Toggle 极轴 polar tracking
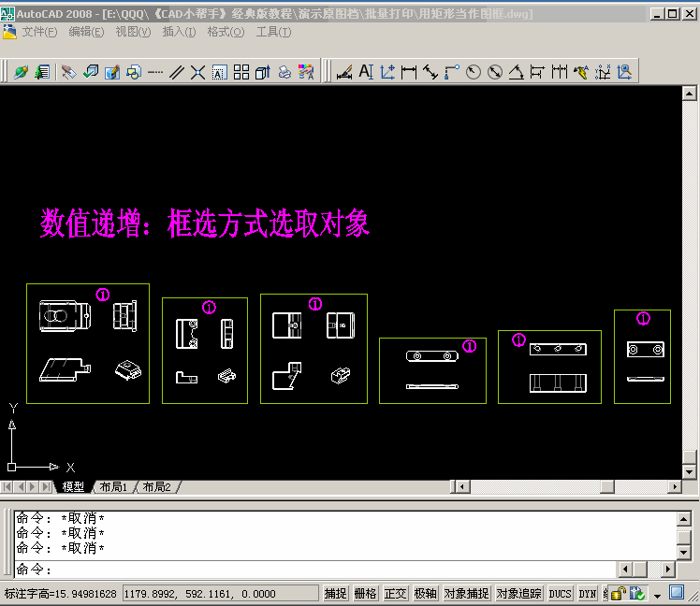 point(425,594)
